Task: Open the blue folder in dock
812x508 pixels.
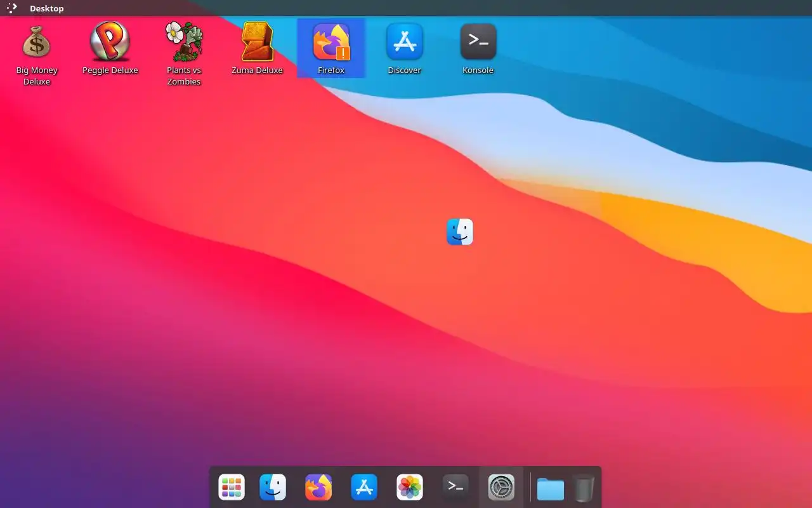Action: click(551, 489)
